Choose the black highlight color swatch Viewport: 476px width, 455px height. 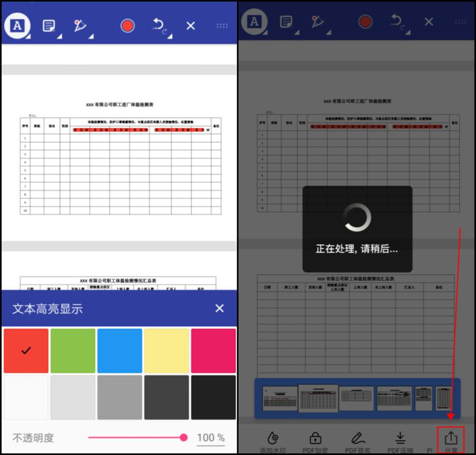(x=214, y=397)
